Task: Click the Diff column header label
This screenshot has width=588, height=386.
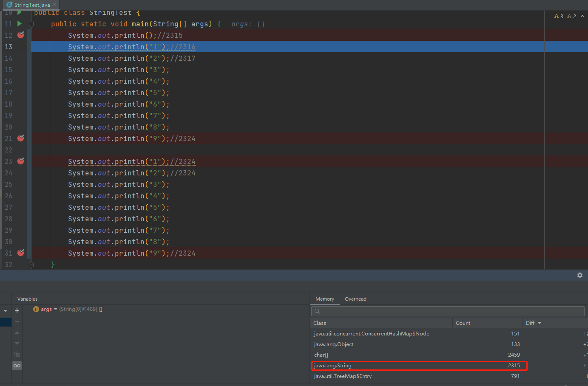Action: 530,323
